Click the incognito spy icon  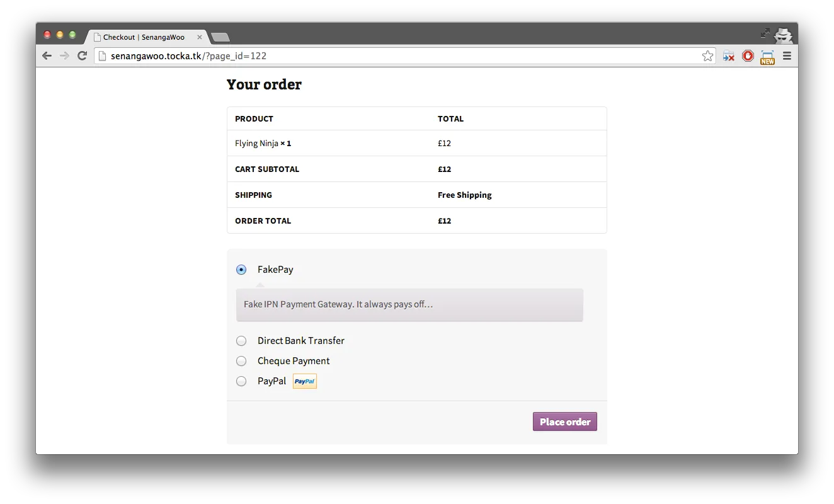click(783, 35)
